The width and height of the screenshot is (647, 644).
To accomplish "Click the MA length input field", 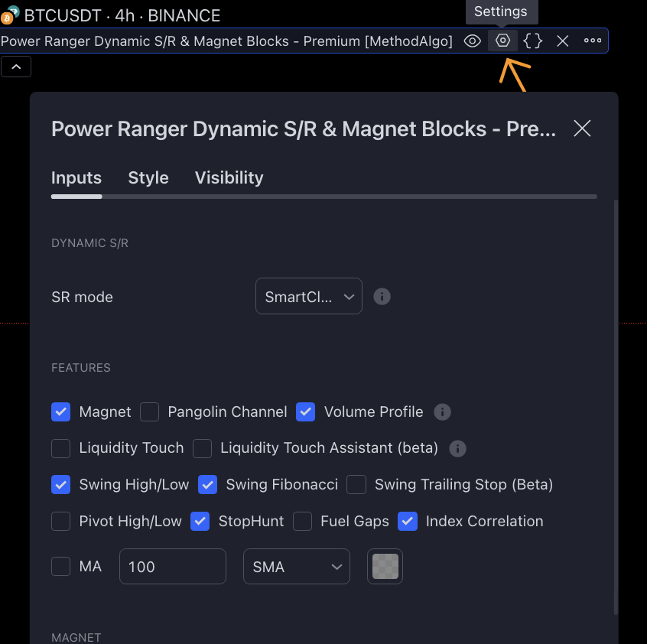I will point(172,567).
